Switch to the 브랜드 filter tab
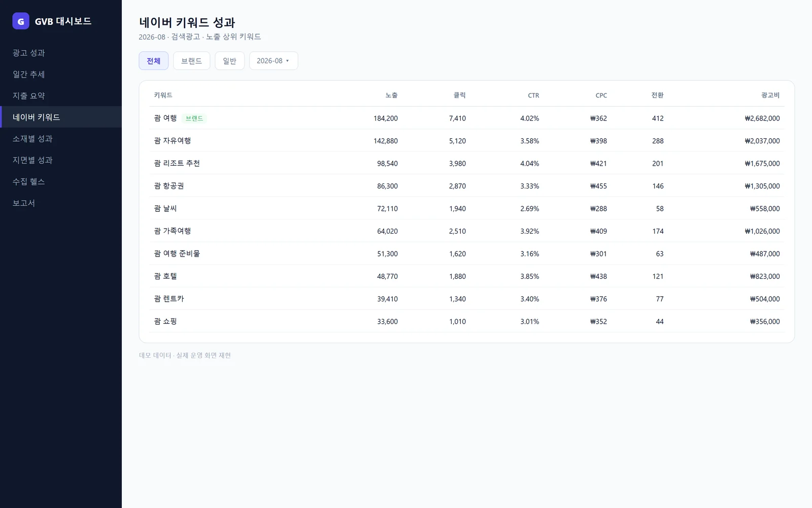812x508 pixels. pos(191,61)
